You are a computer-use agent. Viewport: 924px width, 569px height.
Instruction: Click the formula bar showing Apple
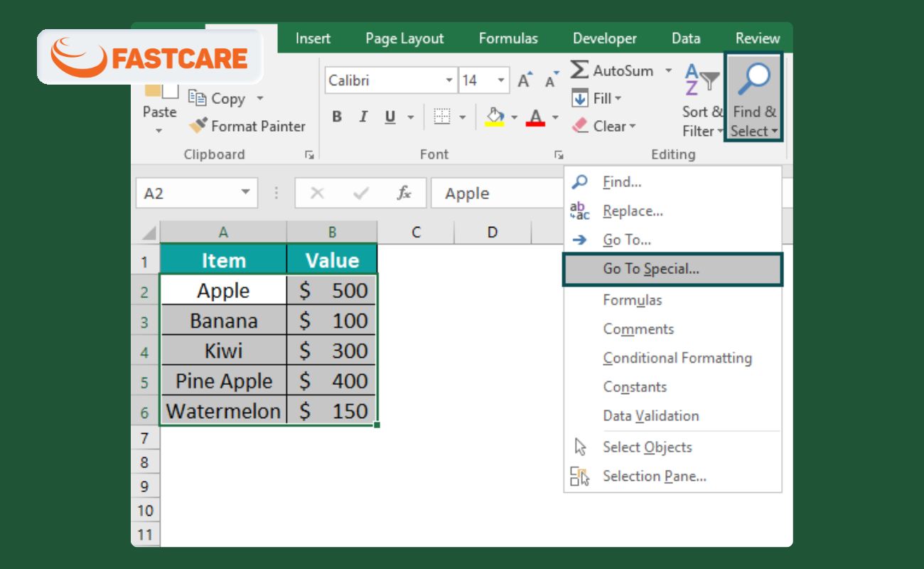point(498,193)
